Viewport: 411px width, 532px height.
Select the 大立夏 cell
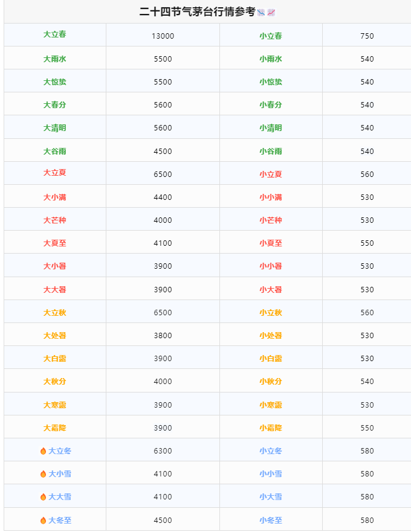pyautogui.click(x=54, y=173)
